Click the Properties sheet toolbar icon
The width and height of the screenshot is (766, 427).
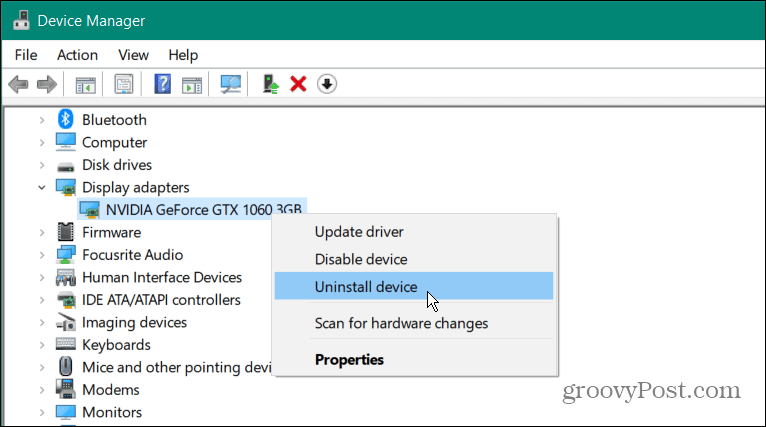124,84
